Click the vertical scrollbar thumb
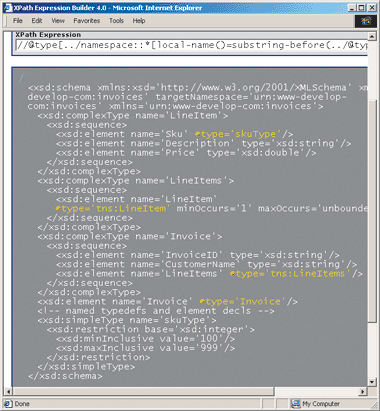Screen dimensions: 380x411 coord(372,211)
